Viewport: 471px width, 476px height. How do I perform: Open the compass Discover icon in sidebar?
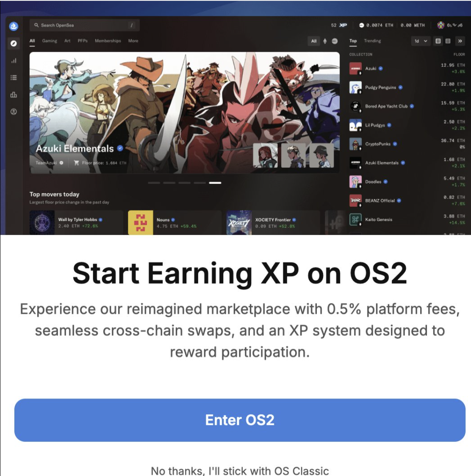coord(14,44)
